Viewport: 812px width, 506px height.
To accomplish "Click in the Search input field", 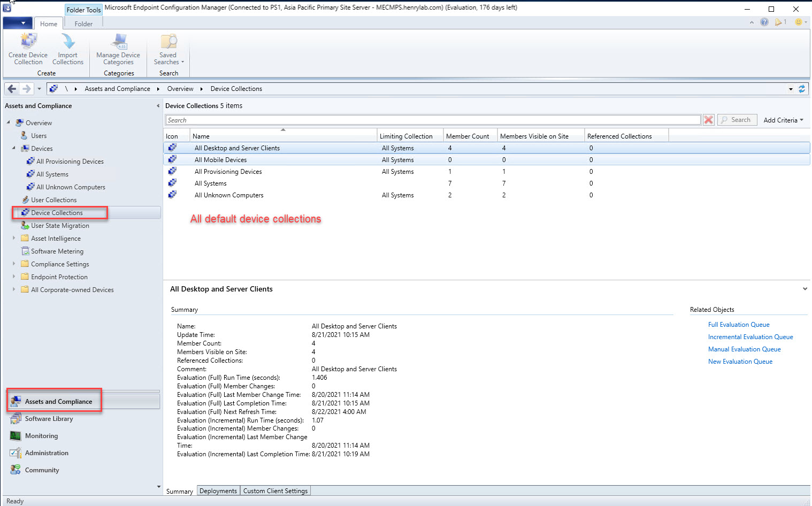I will [432, 120].
